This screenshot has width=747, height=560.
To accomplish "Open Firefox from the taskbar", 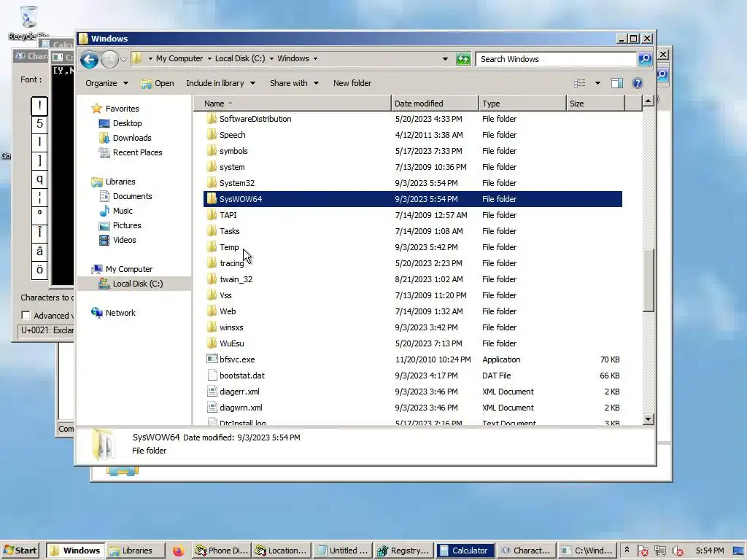I will 178,551.
